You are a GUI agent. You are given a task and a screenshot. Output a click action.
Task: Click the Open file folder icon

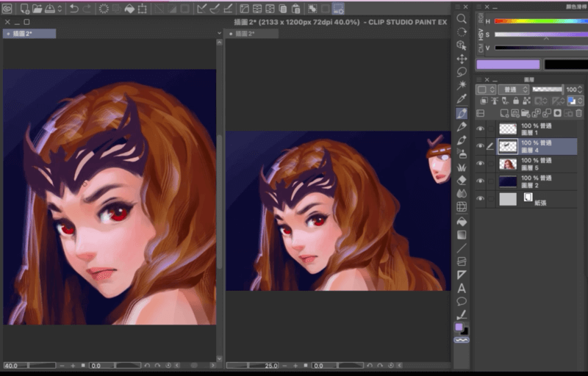point(37,9)
